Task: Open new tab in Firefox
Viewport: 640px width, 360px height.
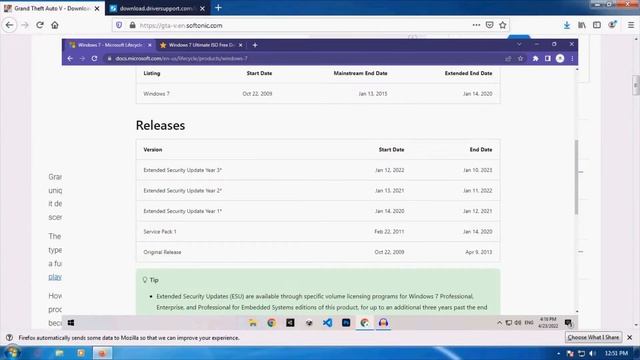Action: pos(218,8)
